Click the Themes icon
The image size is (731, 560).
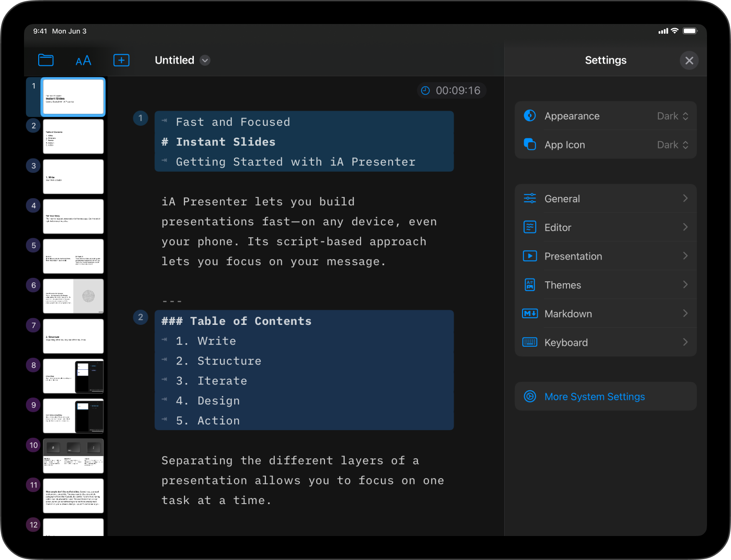coord(530,285)
